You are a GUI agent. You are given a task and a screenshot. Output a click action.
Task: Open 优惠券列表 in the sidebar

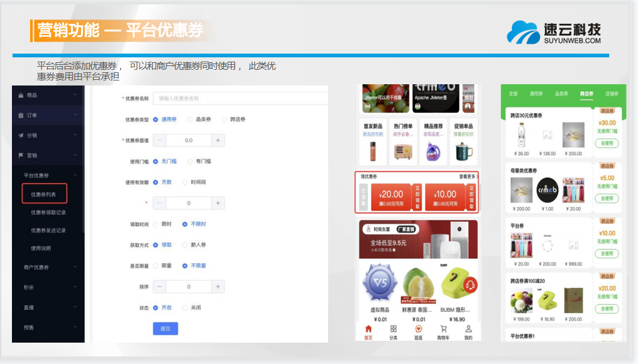coord(44,195)
